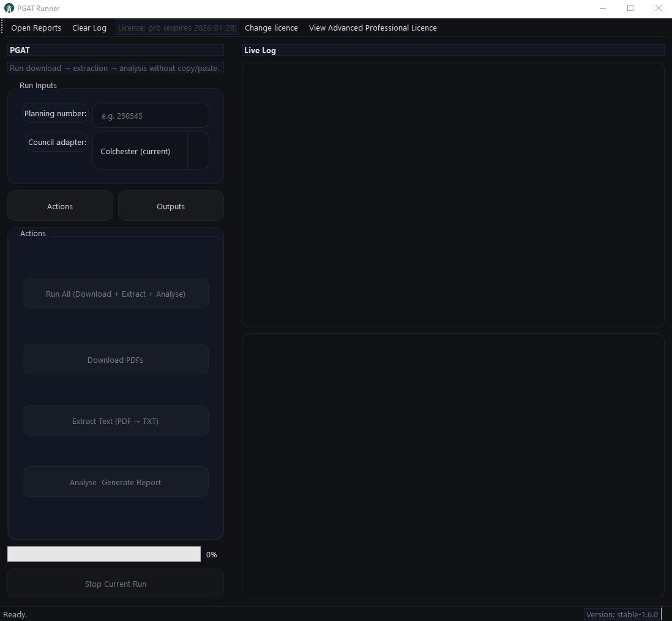This screenshot has height=621, width=672.
Task: Click the Licence pro expiry label
Action: point(177,28)
